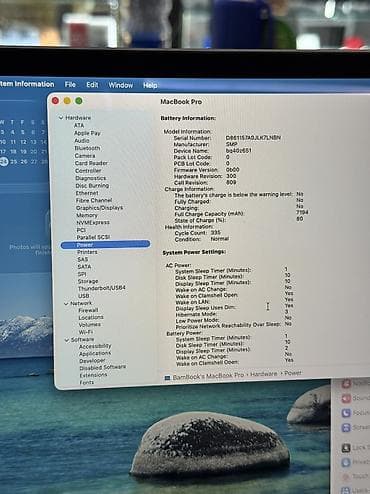Select Fibre Channel in the sidebar
Screen dimensions: 370x494
tap(94, 200)
